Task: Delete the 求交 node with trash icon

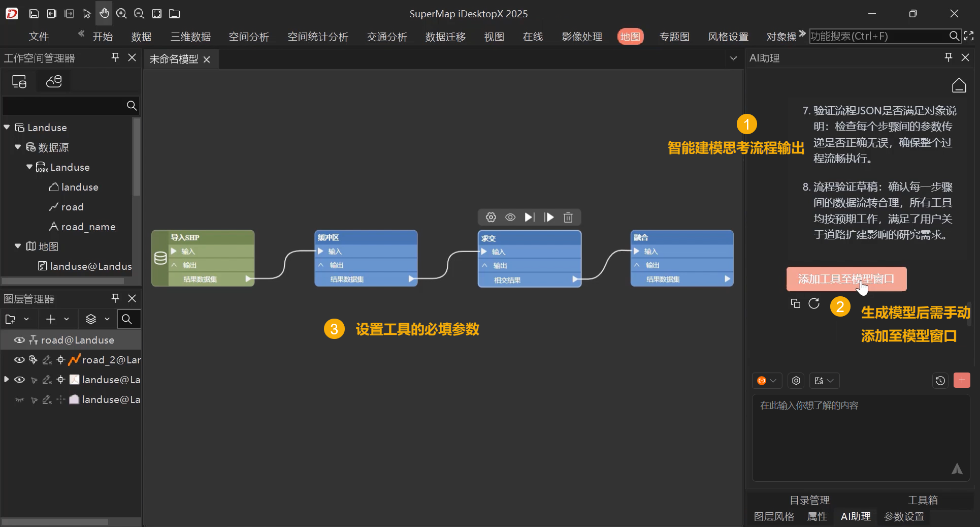Action: pyautogui.click(x=568, y=218)
